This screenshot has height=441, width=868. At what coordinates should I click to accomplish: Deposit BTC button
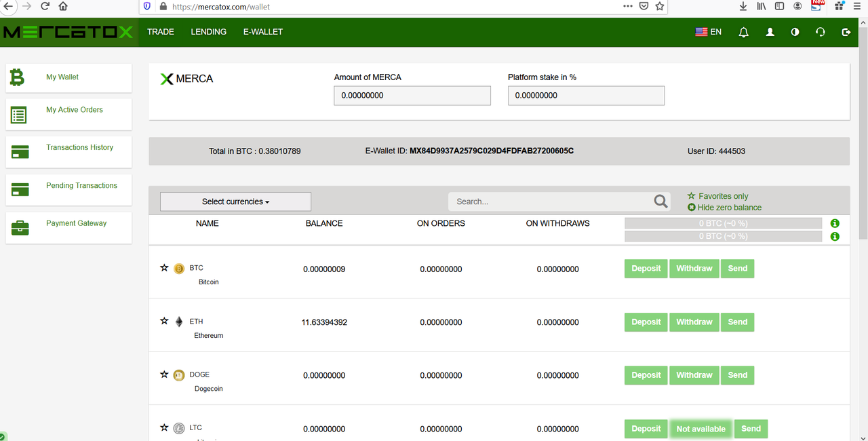pos(646,269)
